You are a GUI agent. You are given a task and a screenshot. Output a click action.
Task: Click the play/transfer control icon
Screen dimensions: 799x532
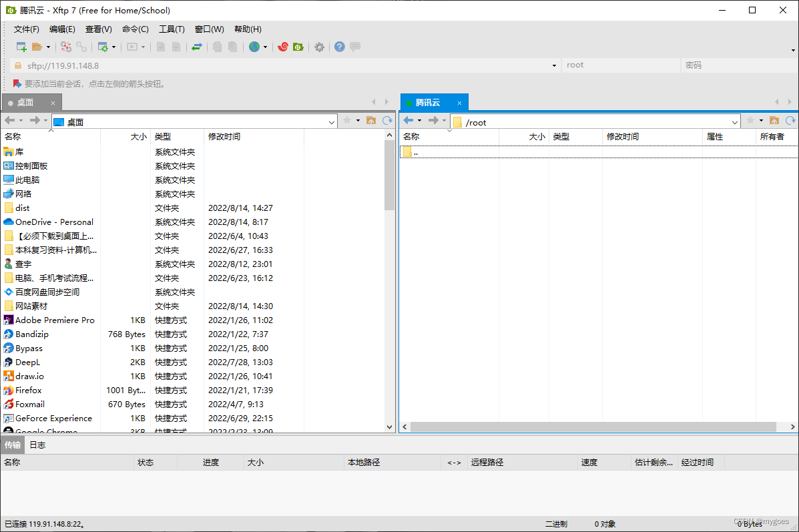point(132,47)
